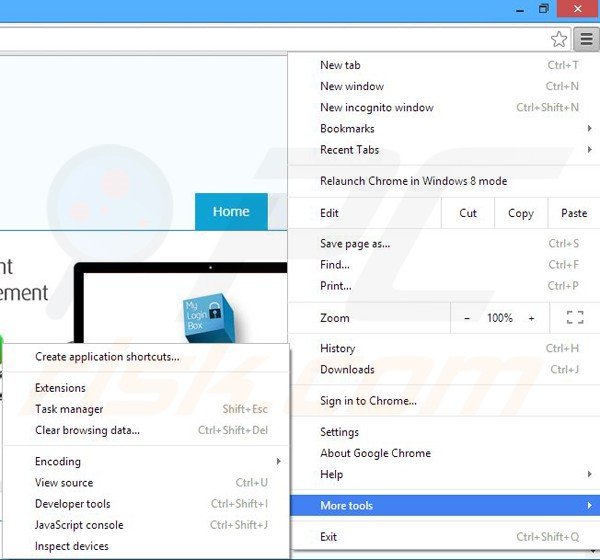Open Developer tools
This screenshot has height=560, width=600.
tap(146, 504)
